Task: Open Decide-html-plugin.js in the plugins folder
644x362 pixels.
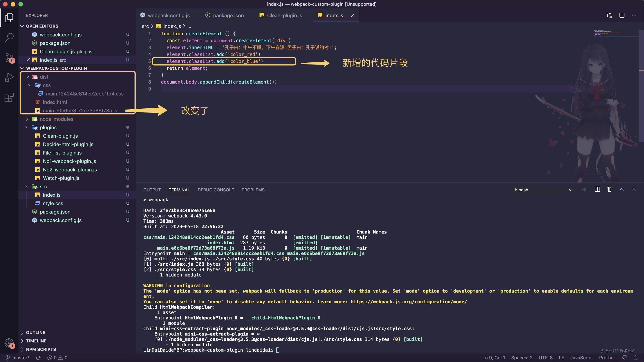Action: [x=68, y=144]
